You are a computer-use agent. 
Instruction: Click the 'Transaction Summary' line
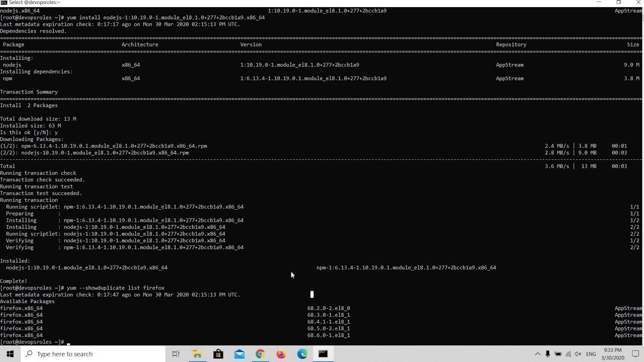pyautogui.click(x=29, y=92)
